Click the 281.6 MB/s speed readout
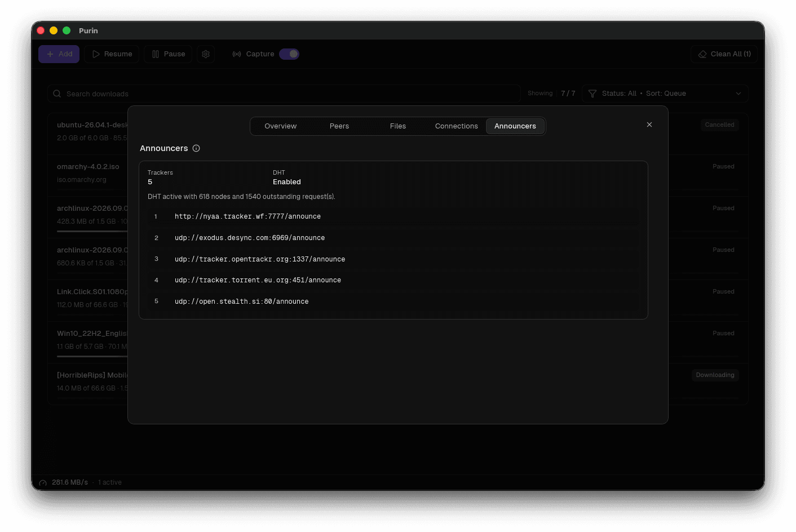796x532 pixels. point(70,482)
